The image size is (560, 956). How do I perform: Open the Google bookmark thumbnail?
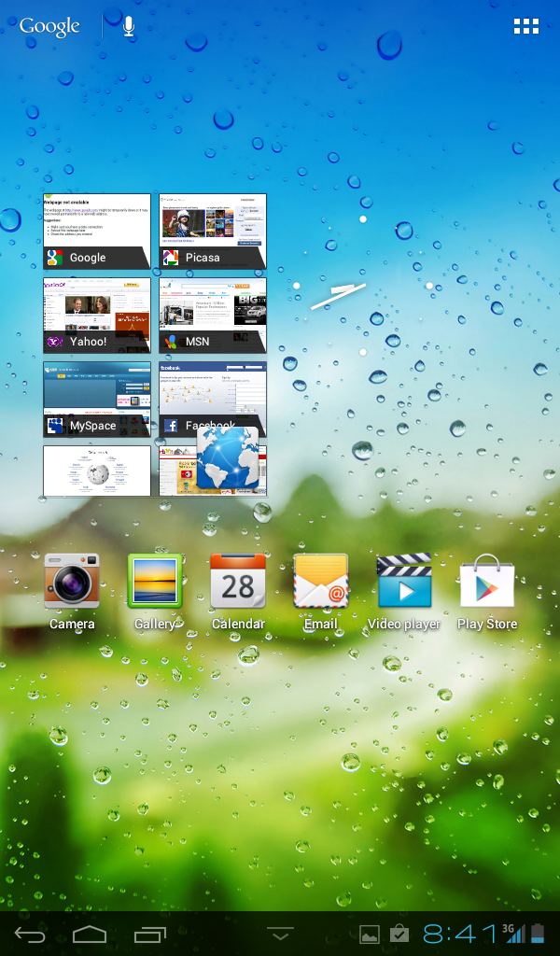coord(97,232)
